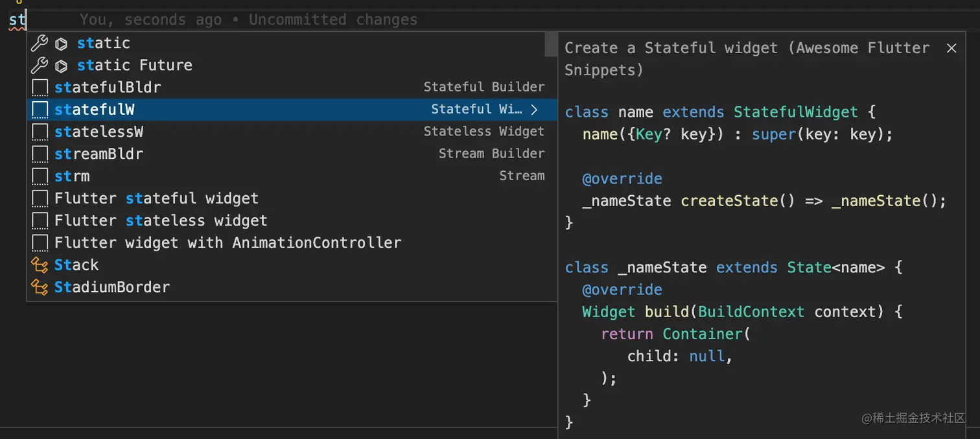Choose the streamBldr snippet
Viewport: 980px width, 439px height.
click(292, 154)
